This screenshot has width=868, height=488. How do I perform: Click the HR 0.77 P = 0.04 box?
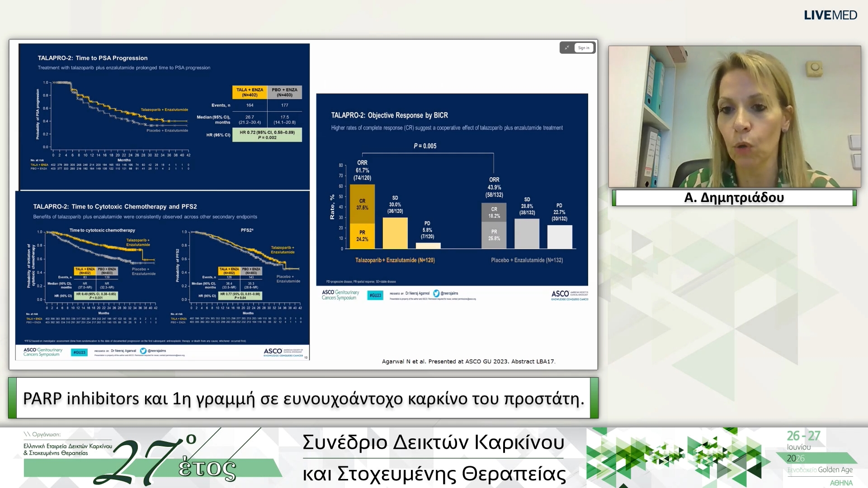point(240,296)
